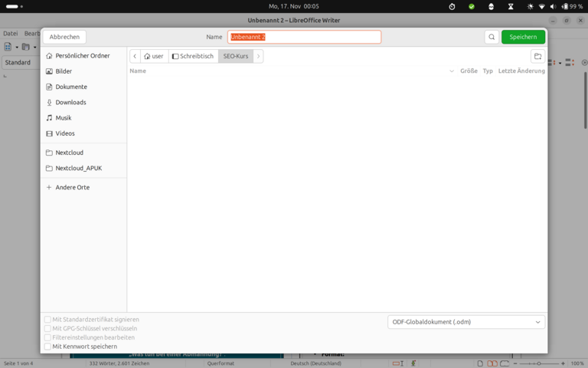Viewport: 588px width, 368px height.
Task: Click the system clock in top bar
Action: [x=293, y=6]
